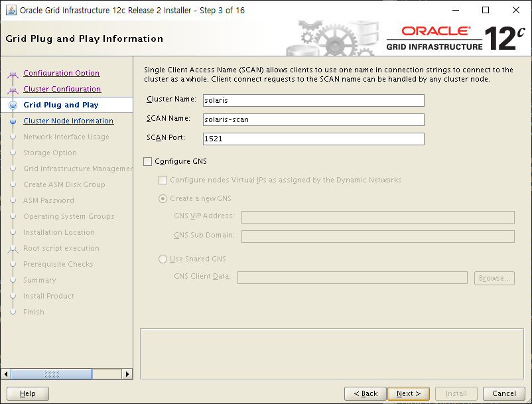
Task: Click the Storage Option step text
Action: (x=50, y=153)
